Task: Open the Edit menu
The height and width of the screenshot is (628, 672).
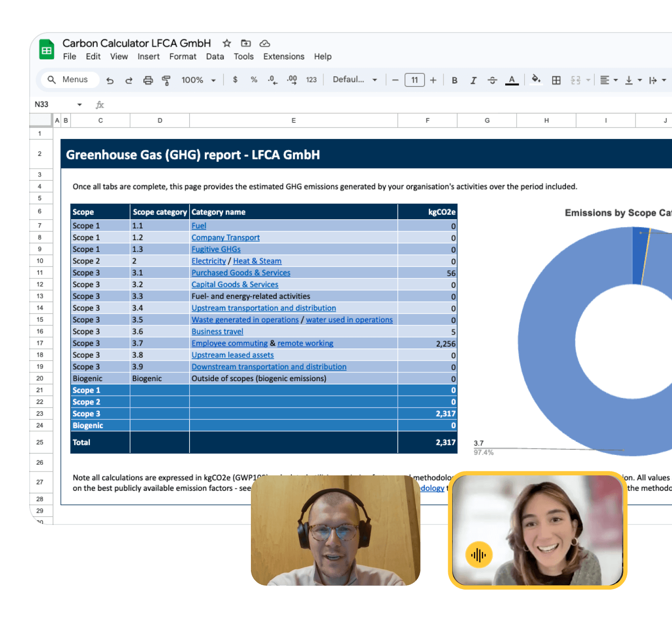Action: [93, 56]
